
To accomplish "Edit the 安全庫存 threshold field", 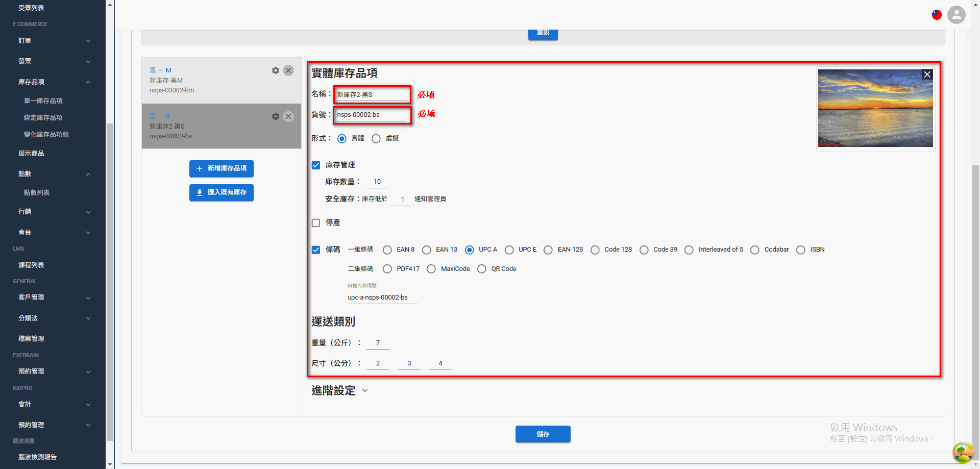I will point(403,200).
